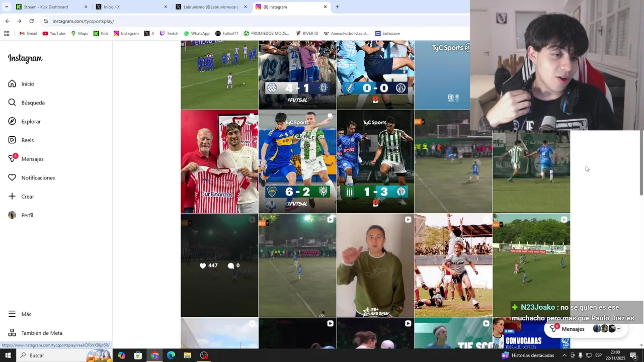Close the Stream - Kick Dashboard tab

[x=86, y=7]
